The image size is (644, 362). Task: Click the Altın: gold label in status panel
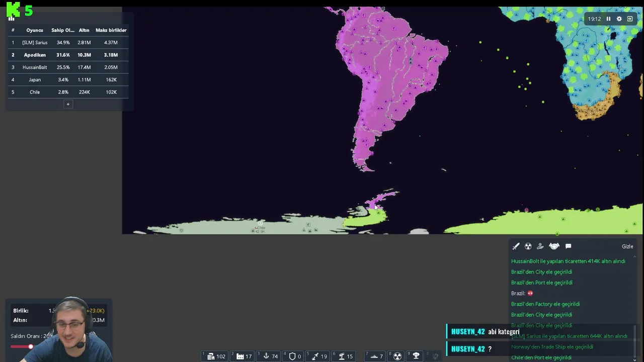(x=20, y=320)
